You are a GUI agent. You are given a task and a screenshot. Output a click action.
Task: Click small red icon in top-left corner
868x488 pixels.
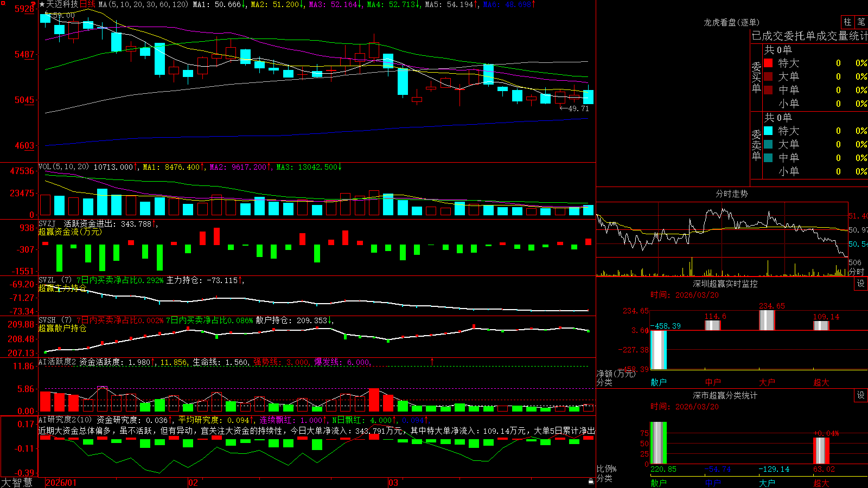coord(2,2)
